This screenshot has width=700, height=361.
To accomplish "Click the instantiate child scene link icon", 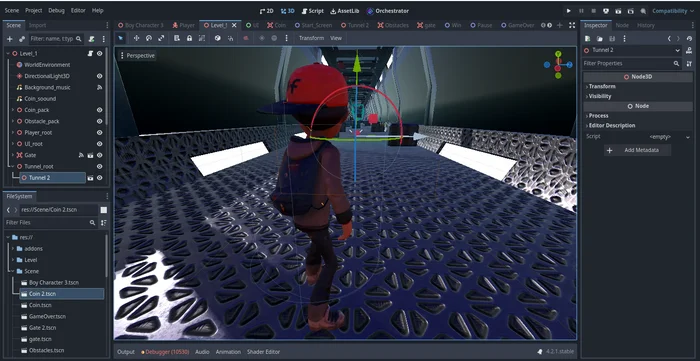I will (21, 39).
